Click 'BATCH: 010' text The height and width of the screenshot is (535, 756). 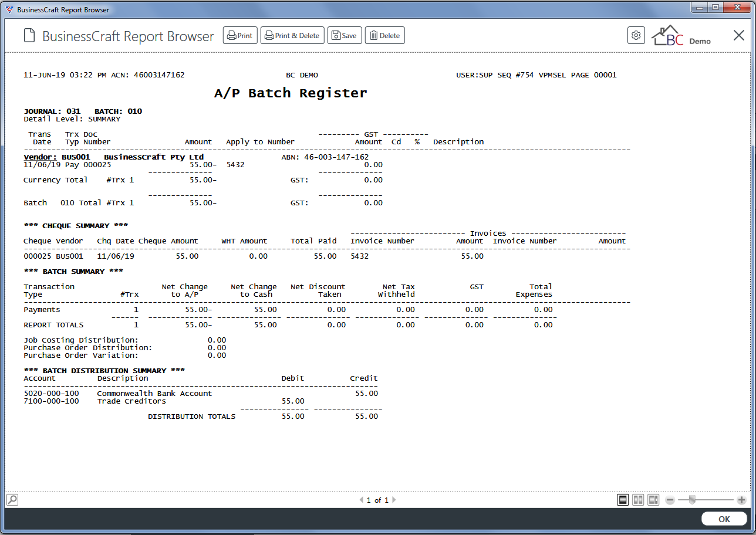point(118,111)
